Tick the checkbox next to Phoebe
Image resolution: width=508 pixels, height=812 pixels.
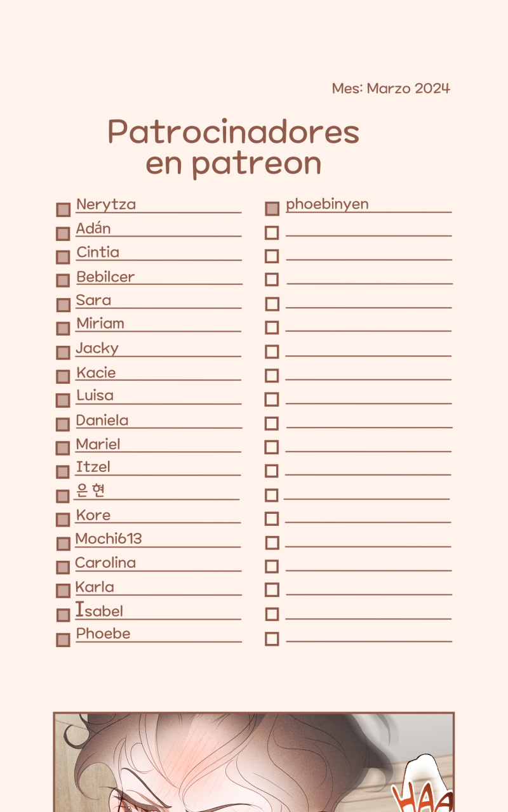point(63,639)
